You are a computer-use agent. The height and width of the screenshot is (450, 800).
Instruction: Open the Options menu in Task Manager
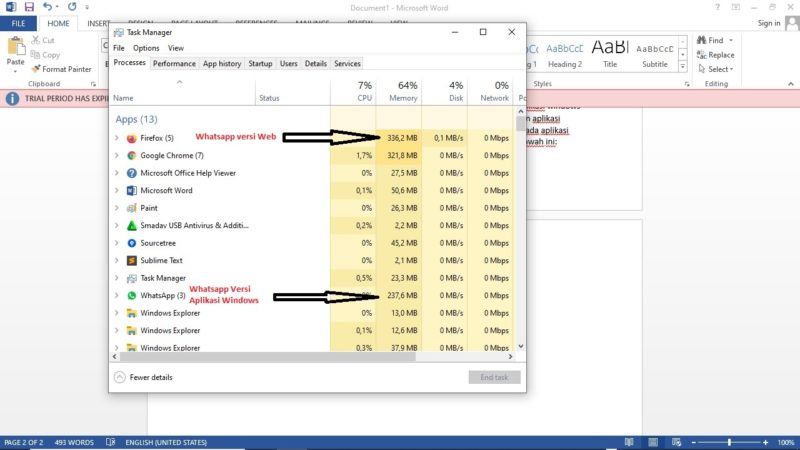(146, 48)
